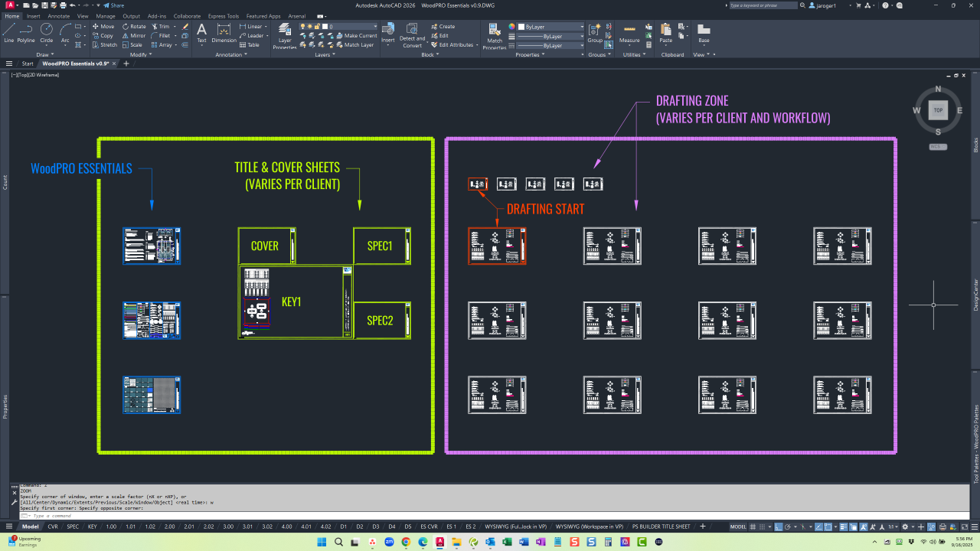Switch to the Annotate ribbon tab
Viewport: 980px width, 551px height.
[x=58, y=15]
